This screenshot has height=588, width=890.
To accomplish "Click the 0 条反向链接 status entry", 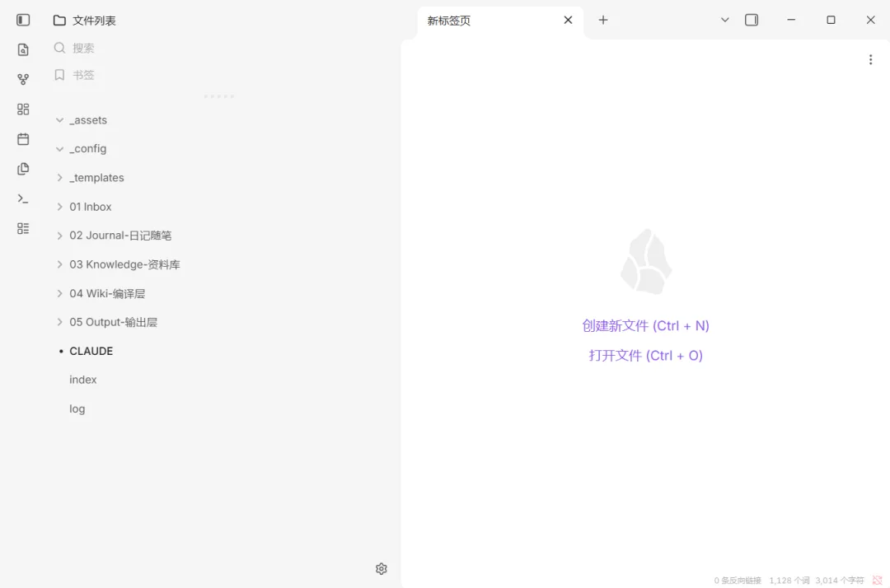I will [738, 580].
